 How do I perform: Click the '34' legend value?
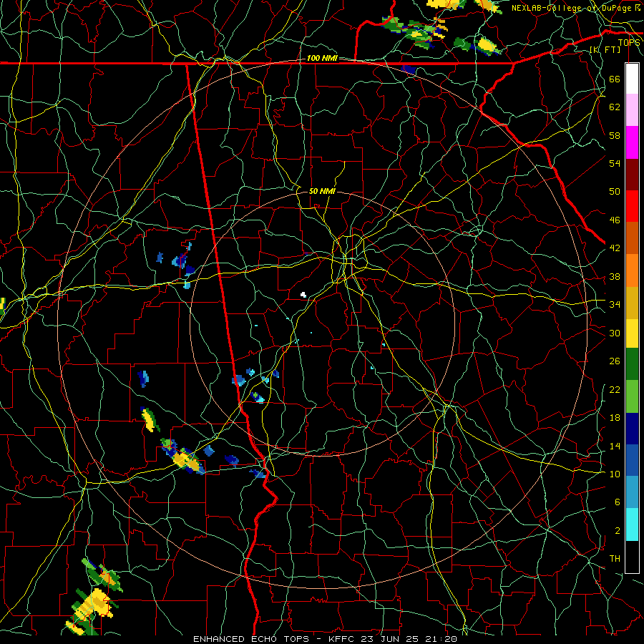tap(615, 305)
